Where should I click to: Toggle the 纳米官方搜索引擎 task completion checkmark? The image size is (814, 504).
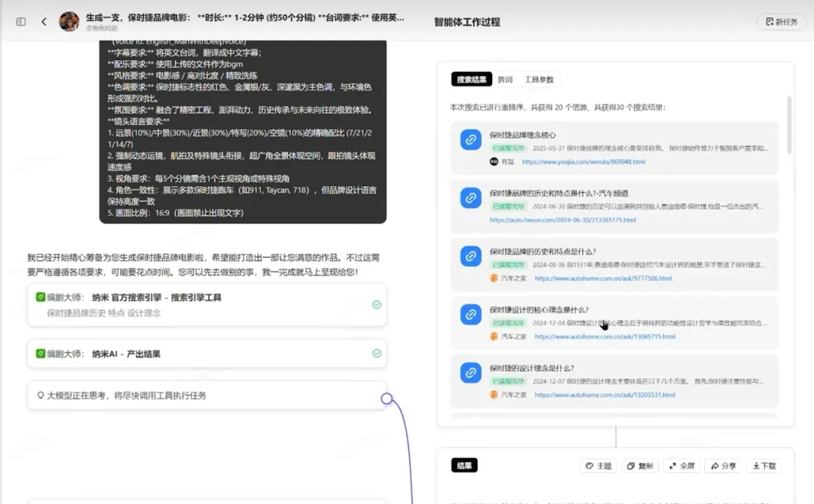click(x=377, y=304)
